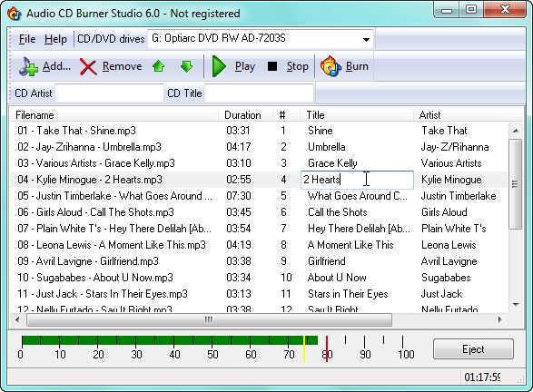This screenshot has width=533, height=392.
Task: Click the green disc capacity bar
Action: [170, 340]
